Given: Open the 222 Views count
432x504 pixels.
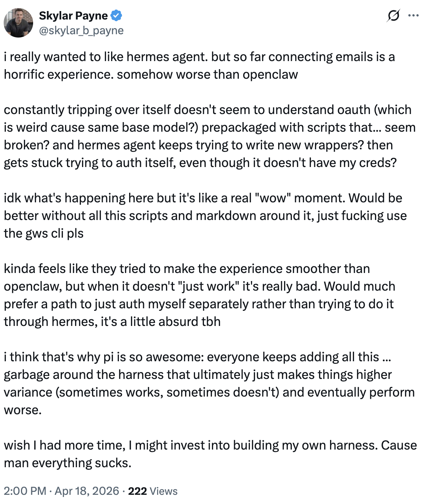Looking at the screenshot, I should [153, 491].
